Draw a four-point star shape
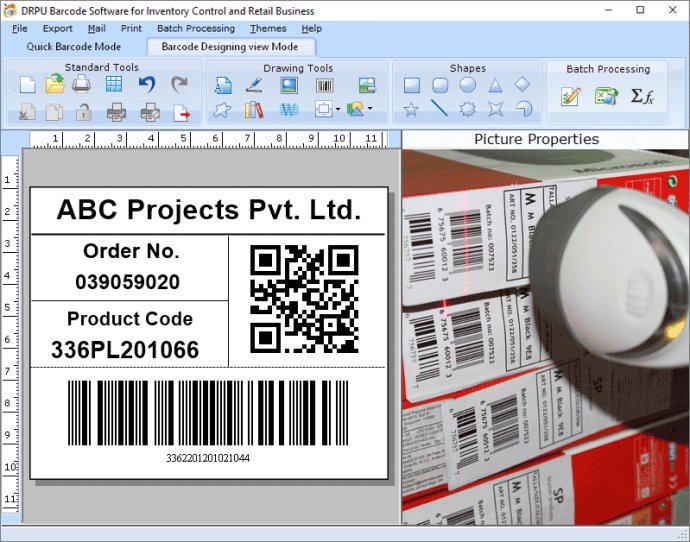 point(495,109)
